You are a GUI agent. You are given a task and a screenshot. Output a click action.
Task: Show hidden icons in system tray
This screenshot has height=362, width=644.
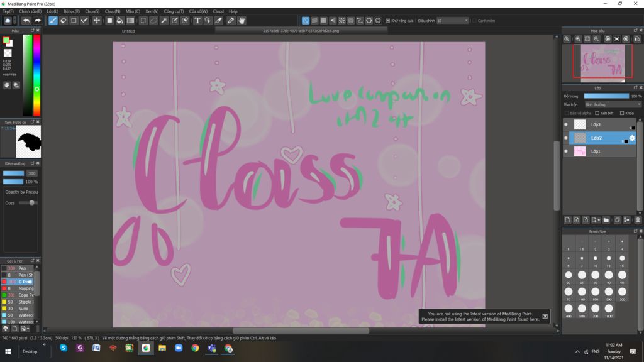click(577, 352)
